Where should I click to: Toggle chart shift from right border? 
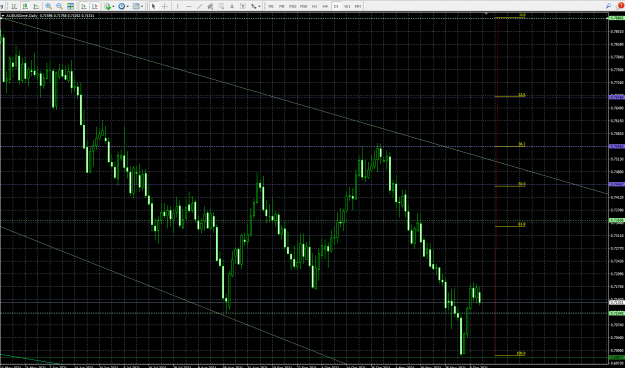point(95,6)
